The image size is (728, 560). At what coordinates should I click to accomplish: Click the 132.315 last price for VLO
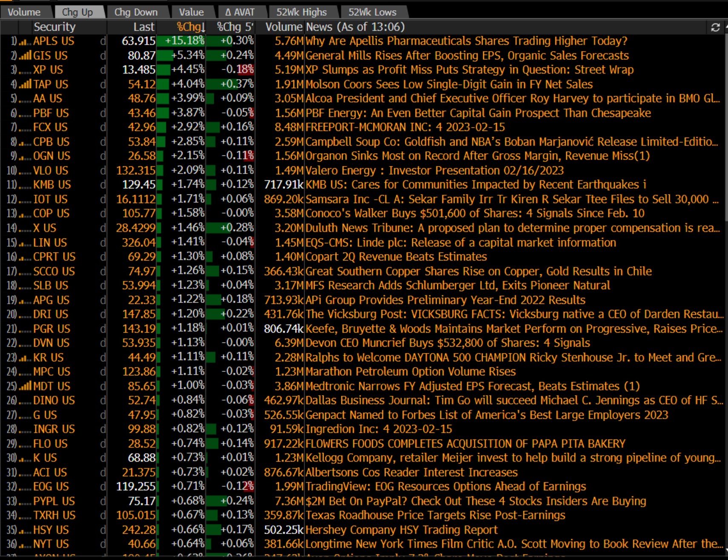(x=136, y=171)
